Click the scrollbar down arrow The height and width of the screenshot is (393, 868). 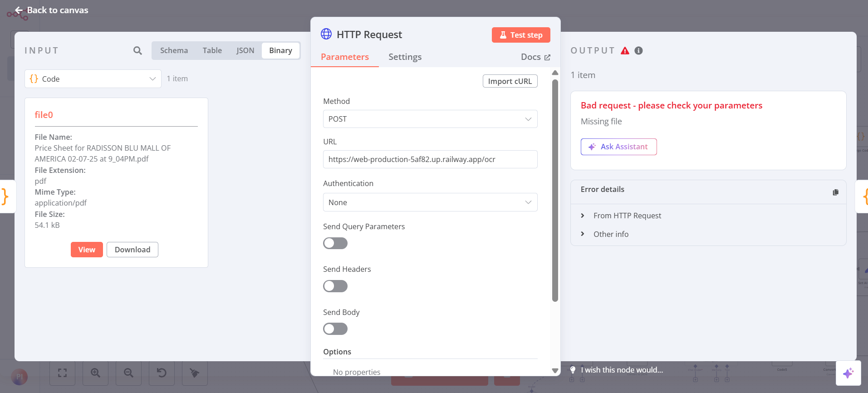tap(555, 371)
